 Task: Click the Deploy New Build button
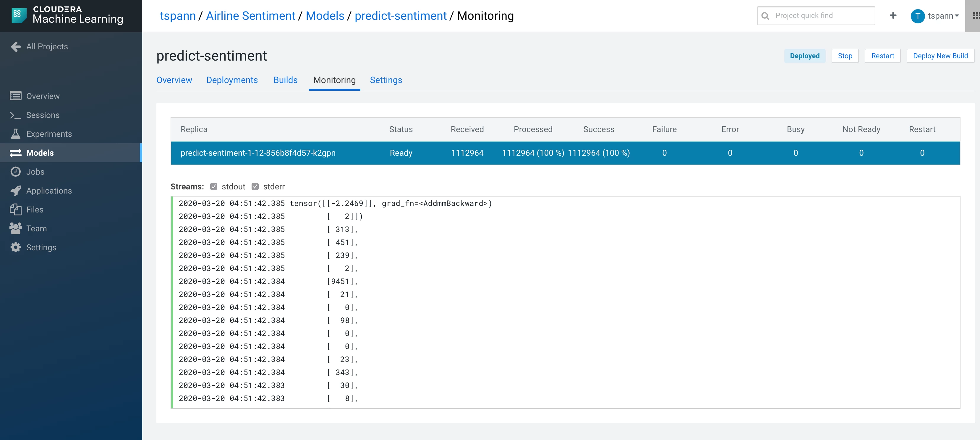pyautogui.click(x=940, y=56)
